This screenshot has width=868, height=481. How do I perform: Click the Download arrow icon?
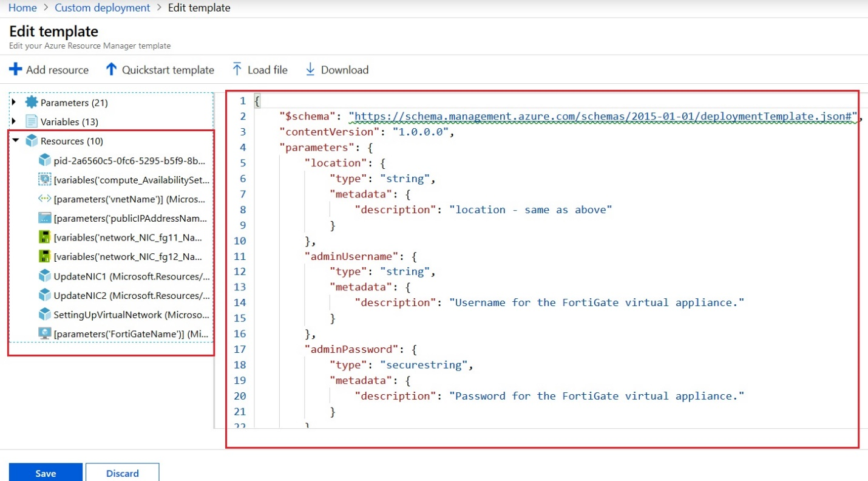310,69
